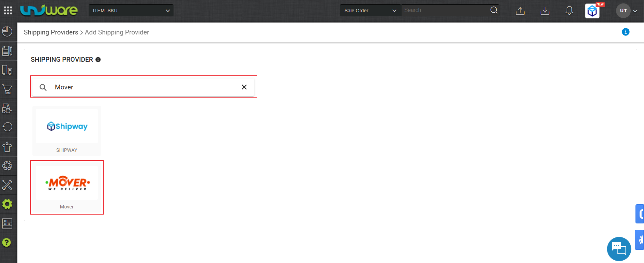Open the download/export icon
The width and height of the screenshot is (644, 263).
pos(545,11)
